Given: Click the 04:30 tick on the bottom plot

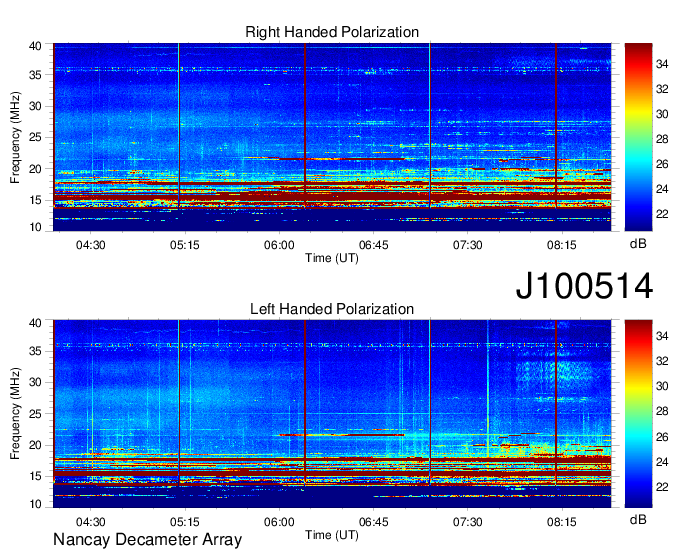Looking at the screenshot, I should [91, 522].
